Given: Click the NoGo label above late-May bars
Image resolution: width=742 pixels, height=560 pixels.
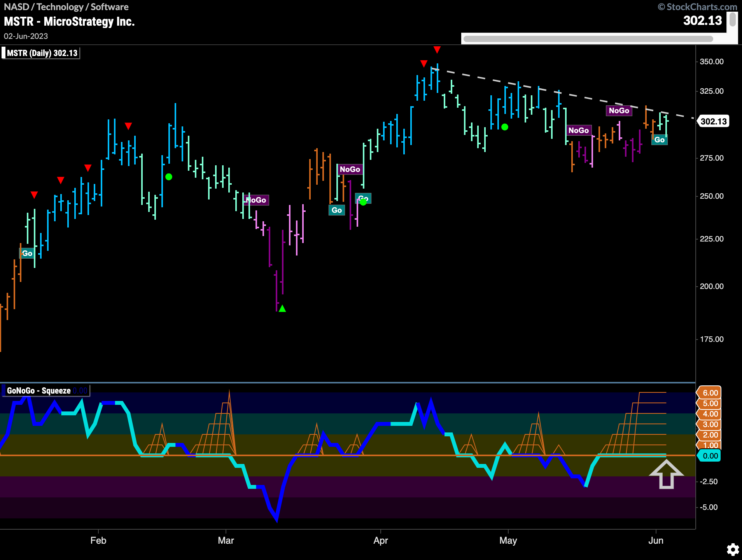Looking at the screenshot, I should (x=619, y=110).
